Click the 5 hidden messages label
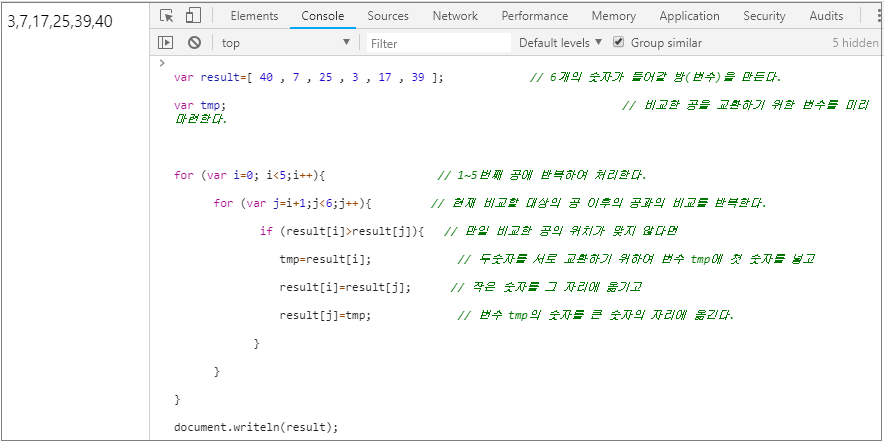 pos(855,43)
